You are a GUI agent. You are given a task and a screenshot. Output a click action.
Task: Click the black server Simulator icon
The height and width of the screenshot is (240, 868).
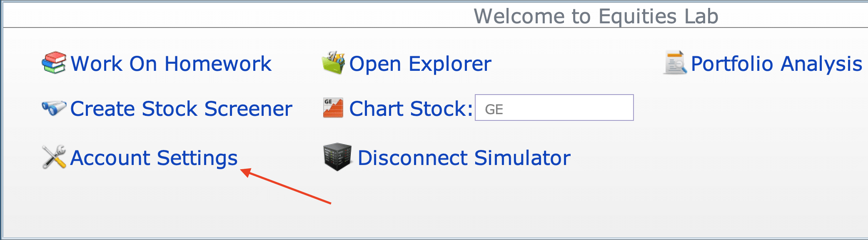click(337, 157)
